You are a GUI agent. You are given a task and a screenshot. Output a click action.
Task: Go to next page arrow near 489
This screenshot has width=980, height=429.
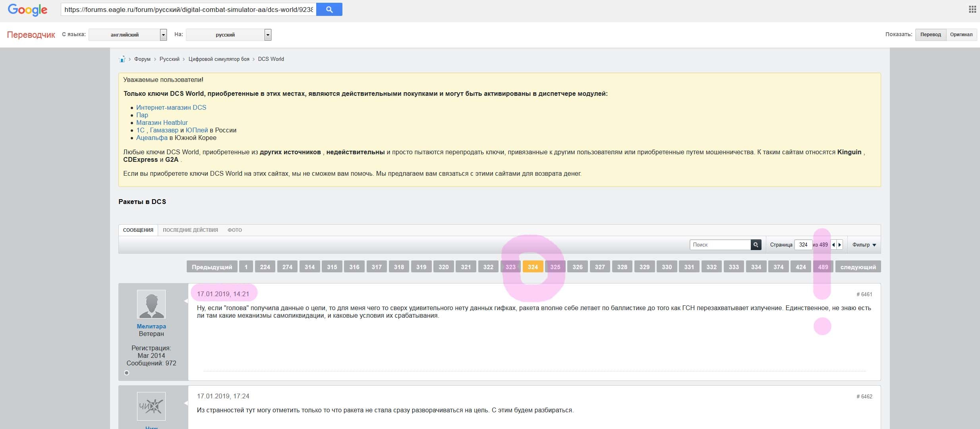[x=839, y=245]
